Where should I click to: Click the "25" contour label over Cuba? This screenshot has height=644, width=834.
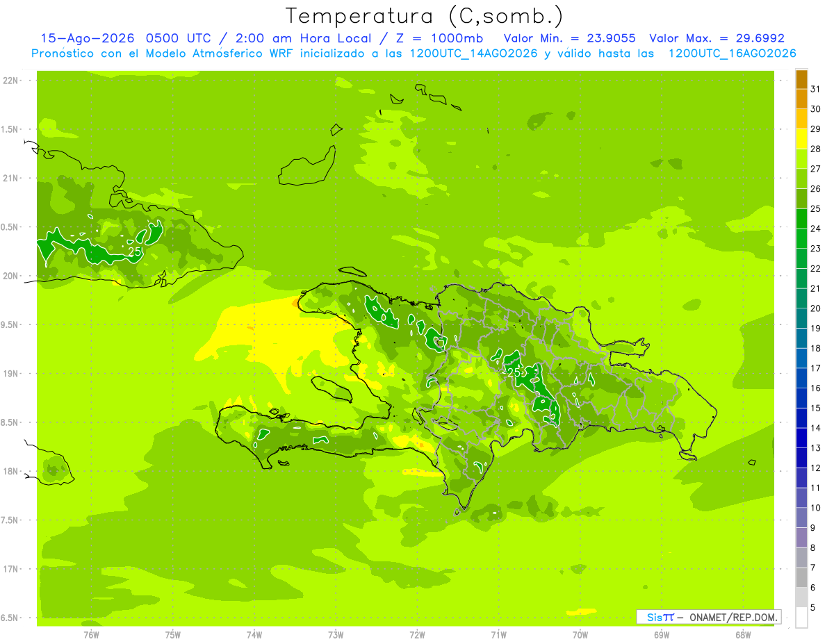134,251
